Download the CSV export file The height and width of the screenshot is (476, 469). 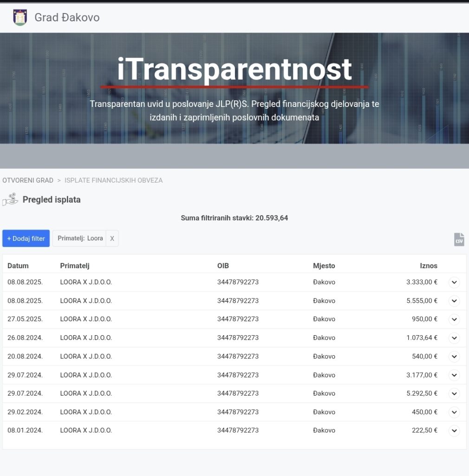[x=459, y=239]
